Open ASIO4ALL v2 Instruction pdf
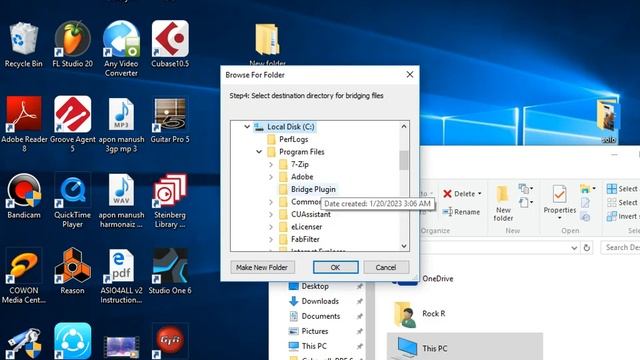This screenshot has height=360, width=640. click(121, 276)
